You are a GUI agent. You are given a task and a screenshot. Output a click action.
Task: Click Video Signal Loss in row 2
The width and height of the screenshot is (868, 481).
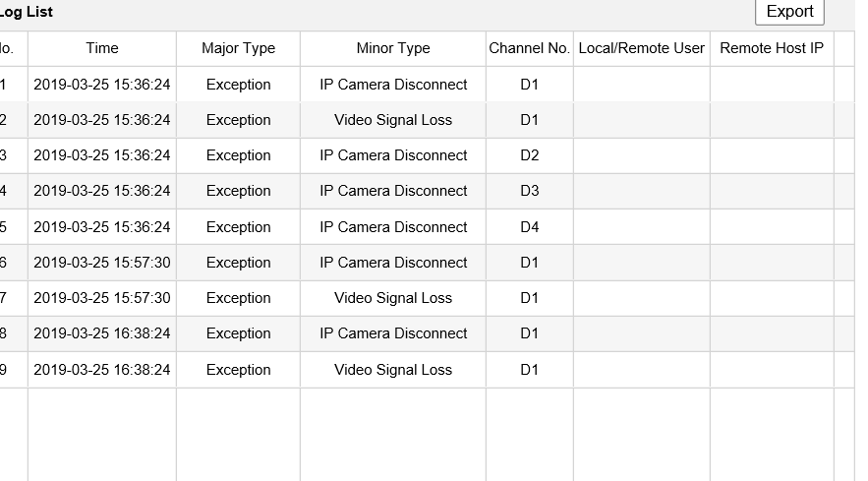click(393, 120)
